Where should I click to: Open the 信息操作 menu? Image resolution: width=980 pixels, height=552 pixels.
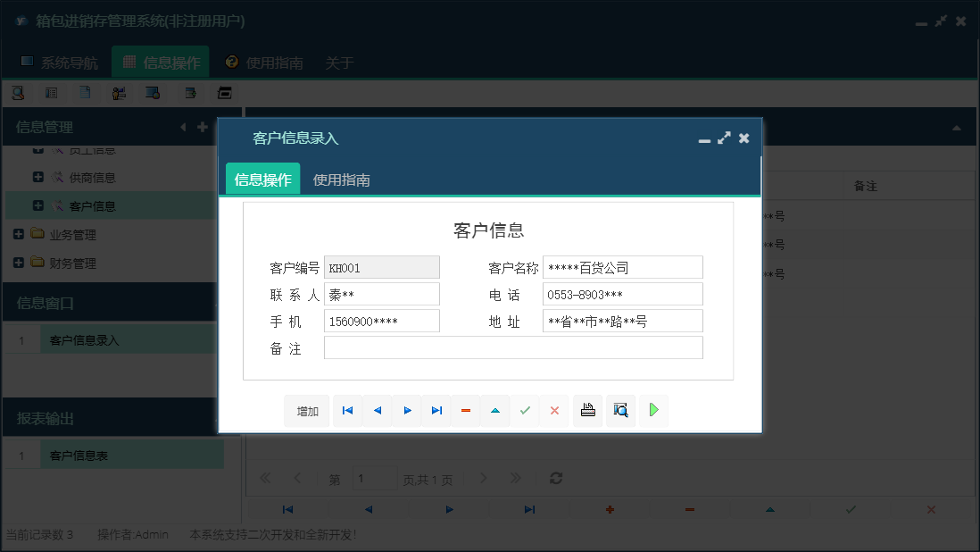click(x=160, y=63)
